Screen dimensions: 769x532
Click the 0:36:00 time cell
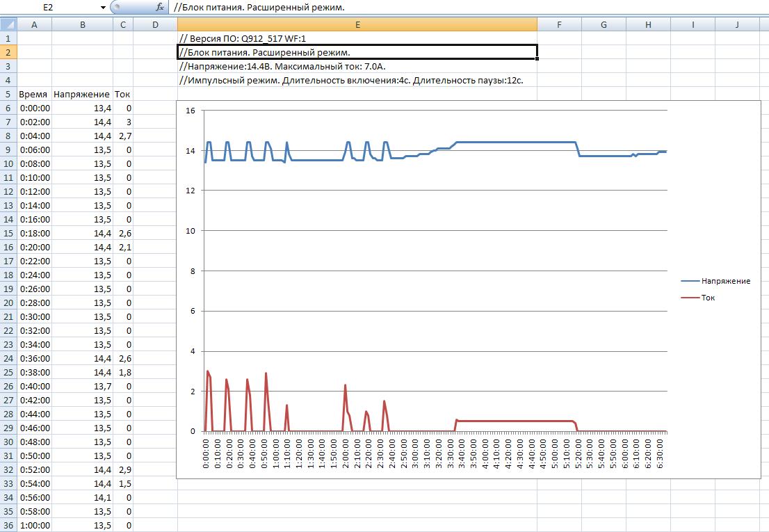34,358
